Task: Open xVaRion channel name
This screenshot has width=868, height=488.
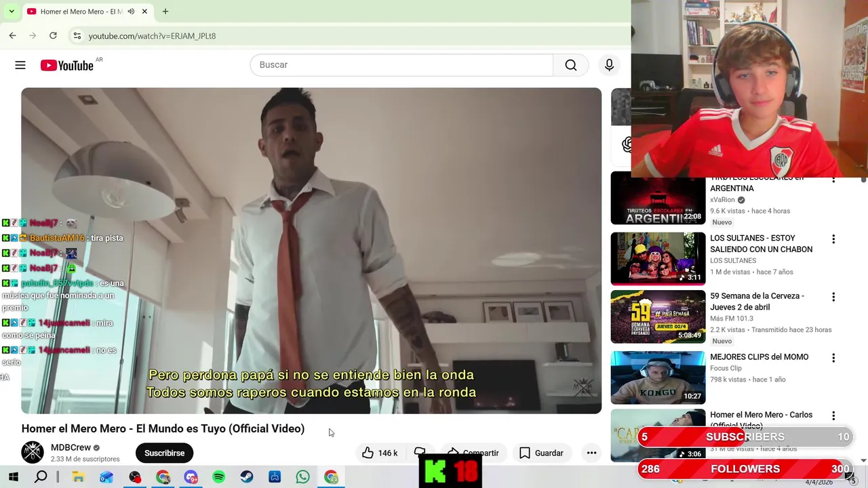Action: tap(722, 200)
